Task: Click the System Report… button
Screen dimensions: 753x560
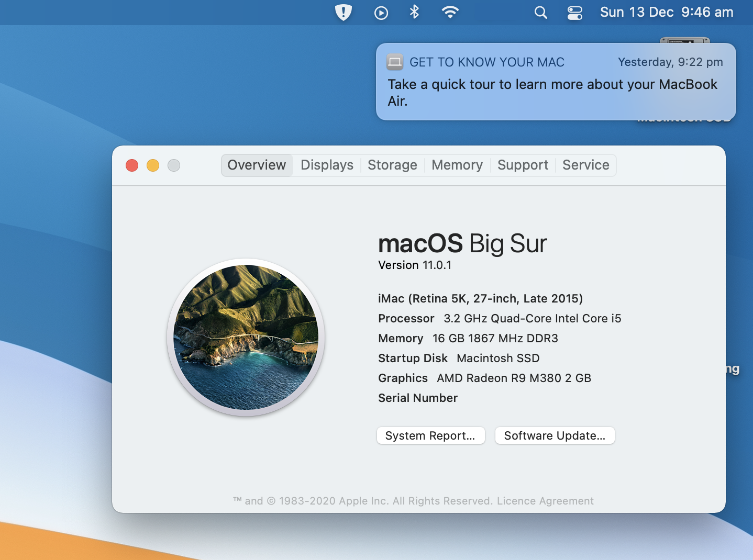Action: pyautogui.click(x=430, y=435)
